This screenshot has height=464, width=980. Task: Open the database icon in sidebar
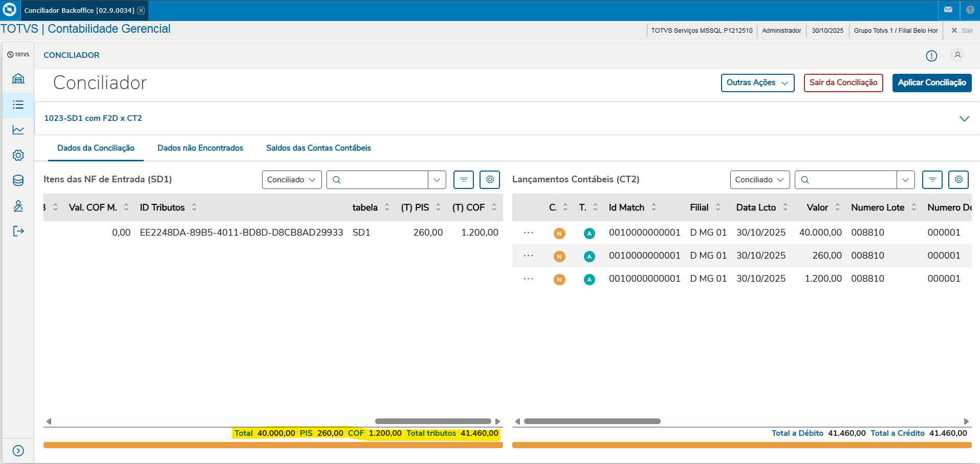click(x=18, y=180)
